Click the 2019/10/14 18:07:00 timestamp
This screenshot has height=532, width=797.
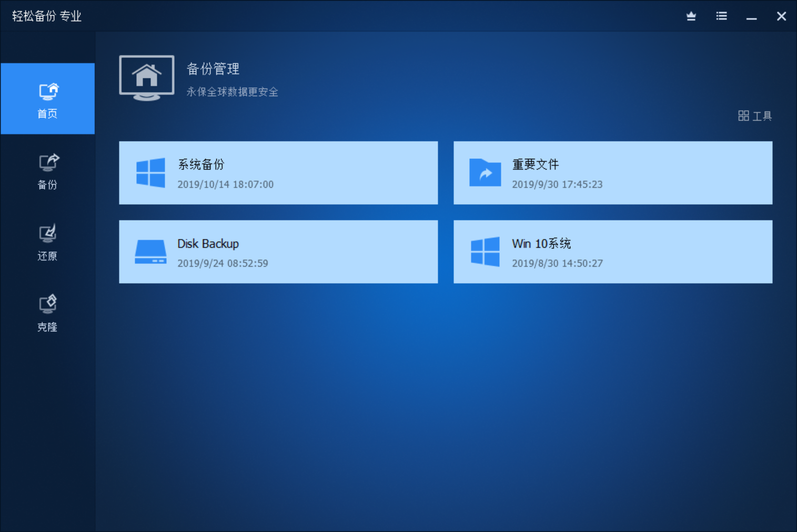[x=225, y=185]
